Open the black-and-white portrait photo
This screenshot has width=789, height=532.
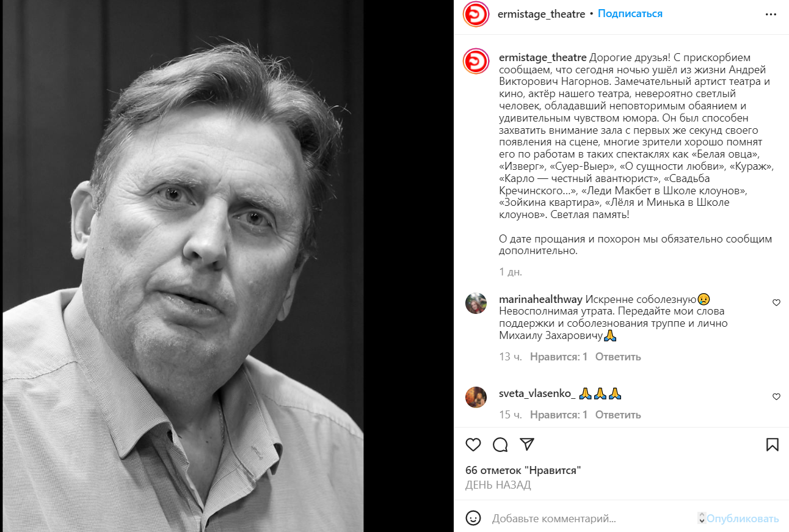(183, 266)
